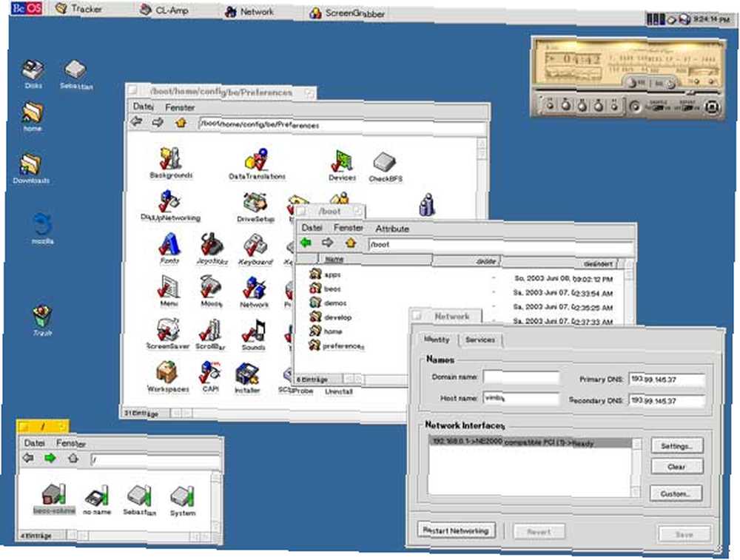This screenshot has width=740, height=560.
Task: Open the Fonts preference icon
Action: 169,248
